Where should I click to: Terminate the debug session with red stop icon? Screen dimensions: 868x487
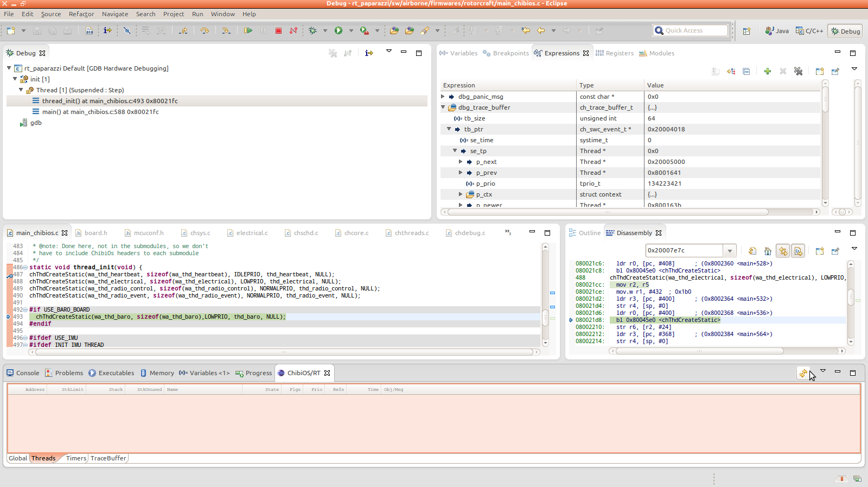pyautogui.click(x=278, y=31)
